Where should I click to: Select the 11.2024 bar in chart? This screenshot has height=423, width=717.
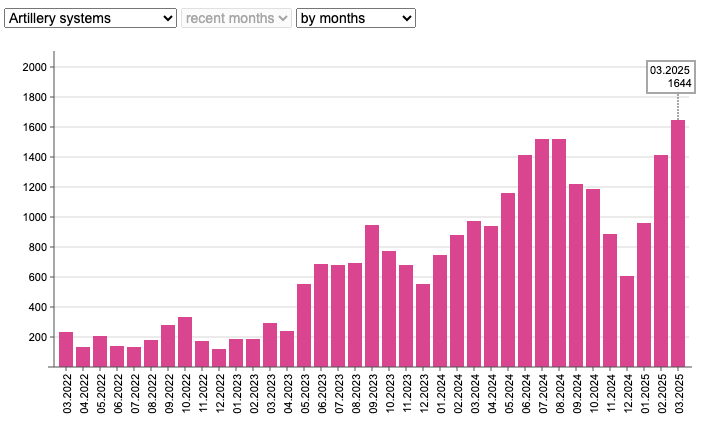tap(610, 300)
